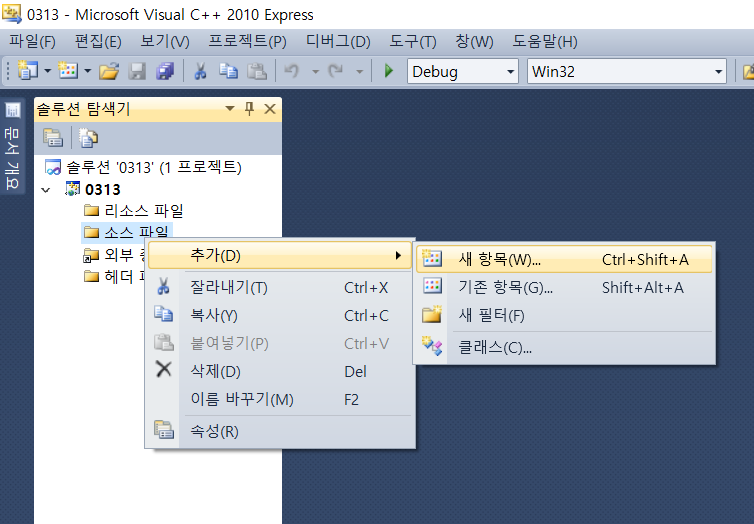Image resolution: width=754 pixels, height=524 pixels.
Task: Click Show All Files icon in Solution Explorer
Action: click(88, 138)
